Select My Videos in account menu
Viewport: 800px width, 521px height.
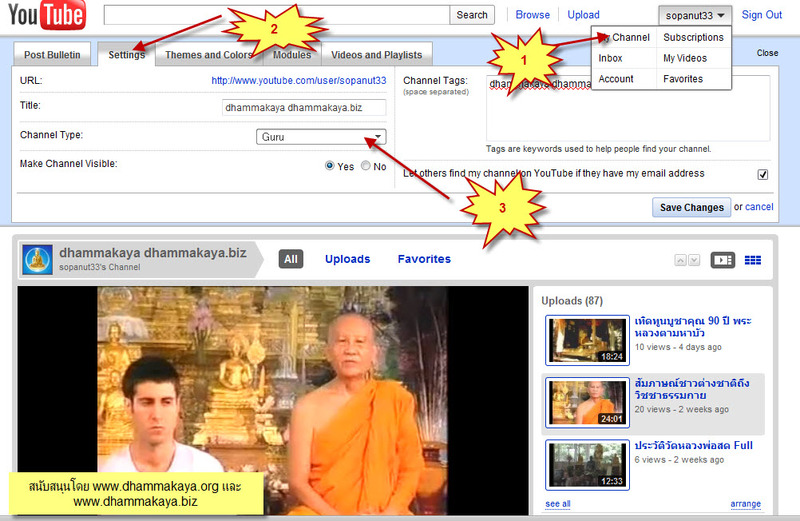[685, 58]
